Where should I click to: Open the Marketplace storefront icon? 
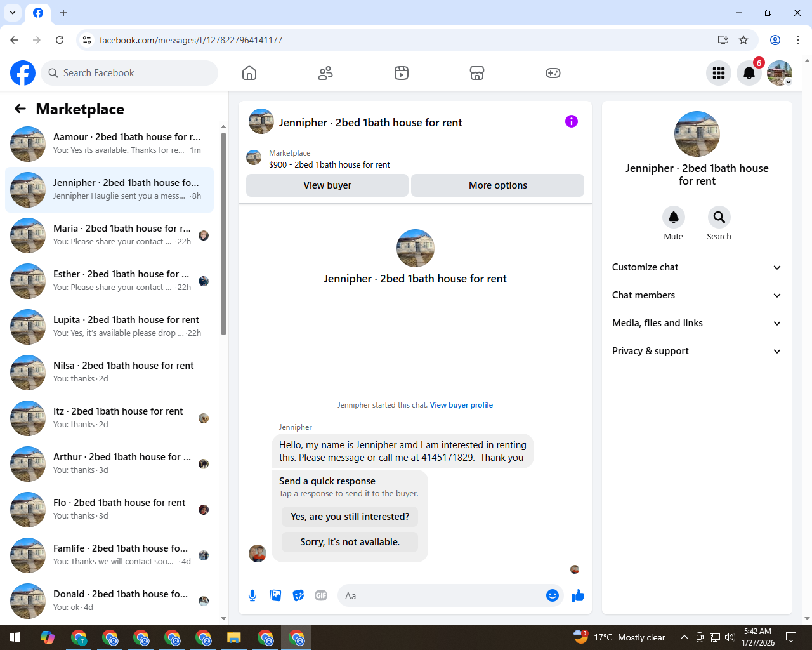[477, 73]
